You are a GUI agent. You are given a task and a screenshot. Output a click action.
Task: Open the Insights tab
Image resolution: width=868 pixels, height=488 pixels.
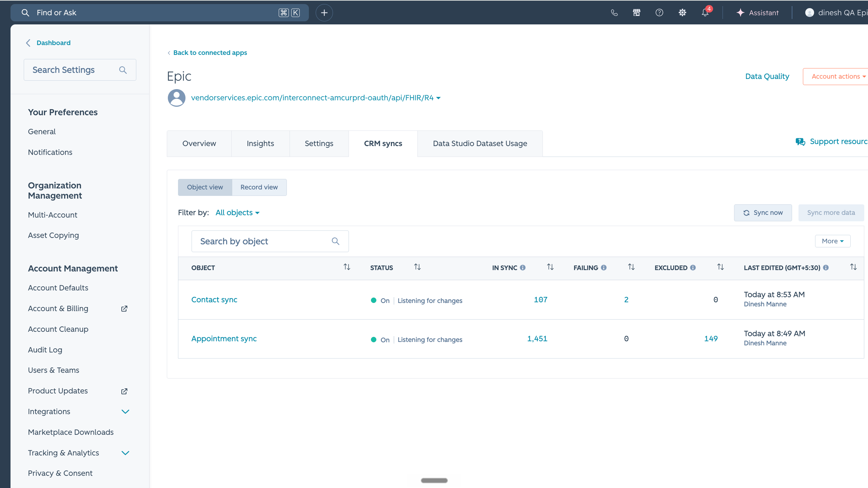[x=260, y=144]
